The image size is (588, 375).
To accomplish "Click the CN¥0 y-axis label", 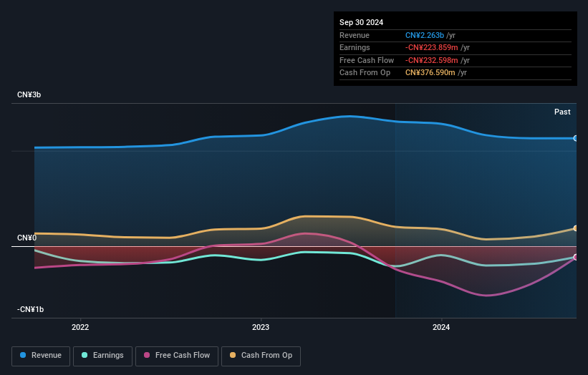I will pyautogui.click(x=26, y=238).
